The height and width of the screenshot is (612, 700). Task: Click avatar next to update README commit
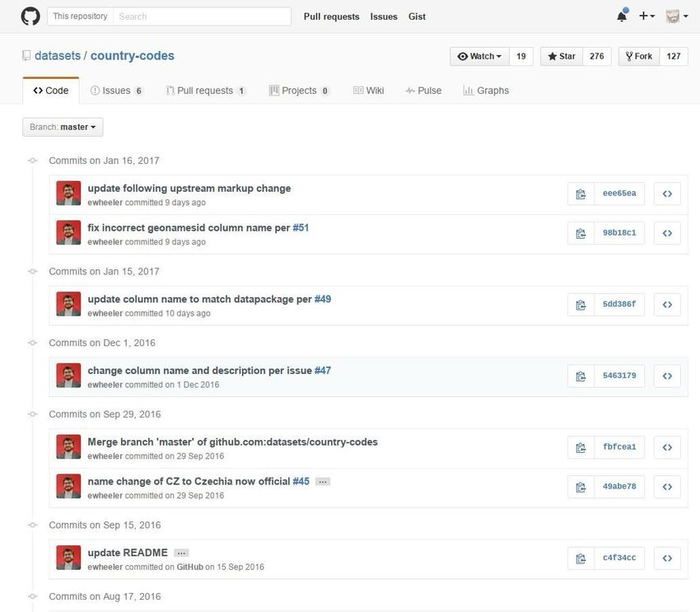(68, 558)
